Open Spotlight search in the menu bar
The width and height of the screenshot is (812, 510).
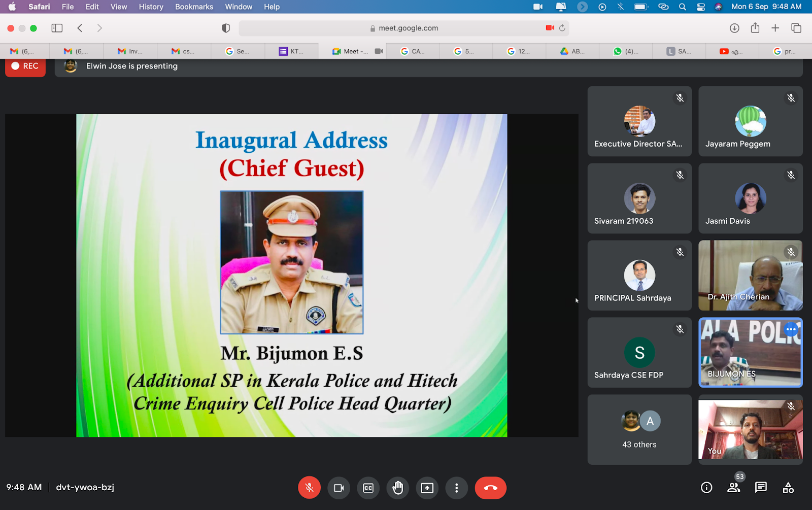point(683,7)
